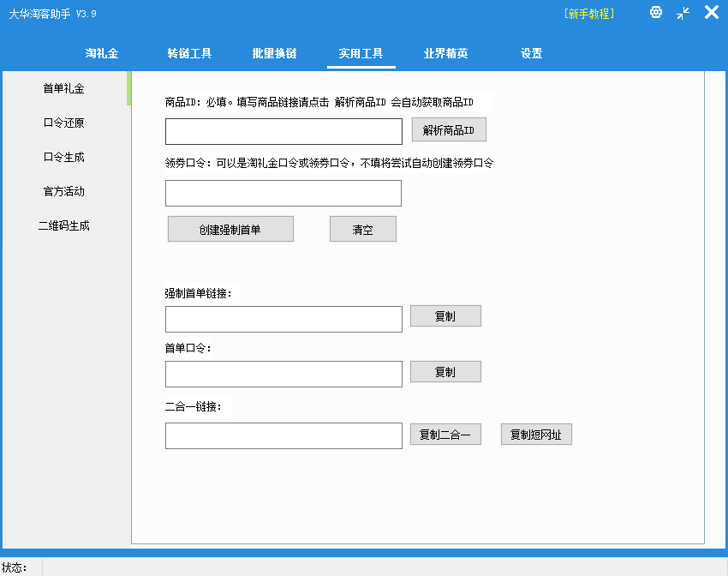Viewport: 728px width, 576px height.
Task: Click the 商品ID input field
Action: click(283, 131)
